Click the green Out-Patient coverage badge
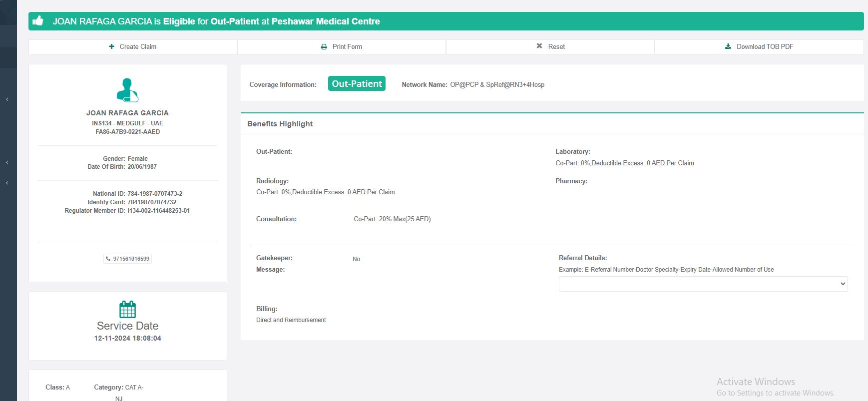Image resolution: width=868 pixels, height=401 pixels. [357, 84]
